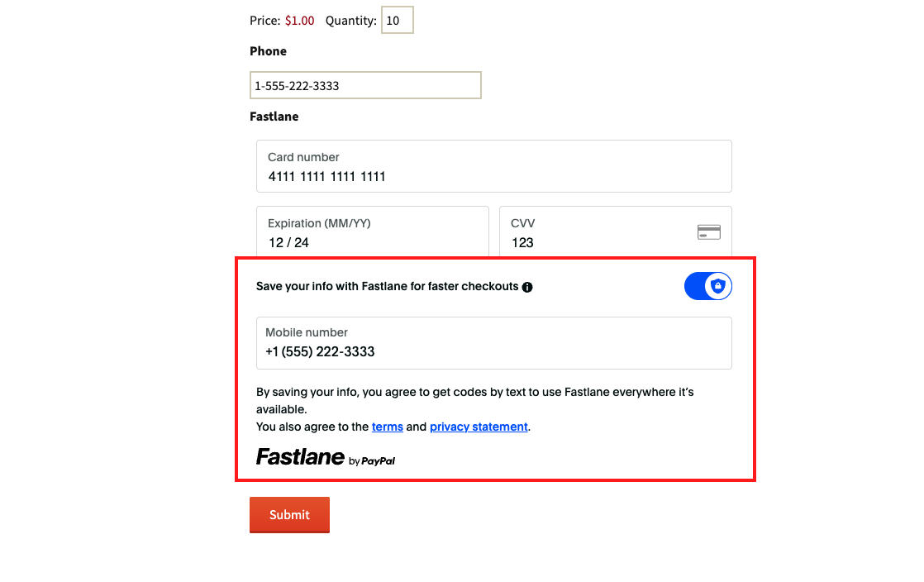Select the Phone number input

tap(365, 84)
